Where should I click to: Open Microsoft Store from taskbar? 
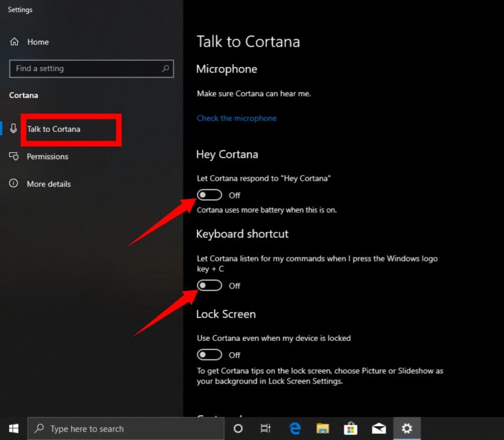[350, 428]
